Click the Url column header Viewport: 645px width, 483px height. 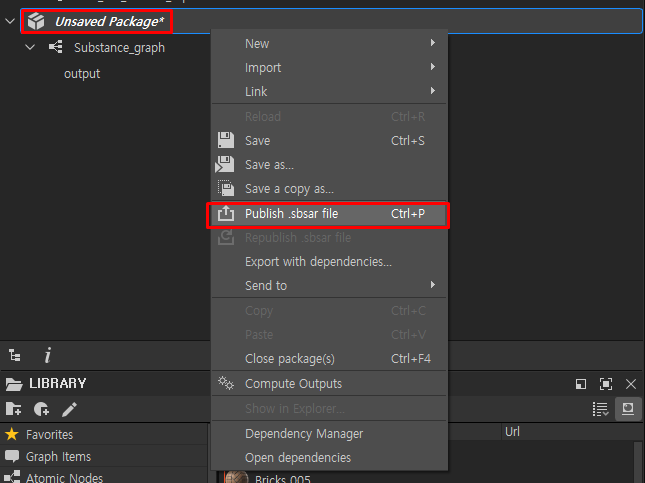click(x=512, y=432)
